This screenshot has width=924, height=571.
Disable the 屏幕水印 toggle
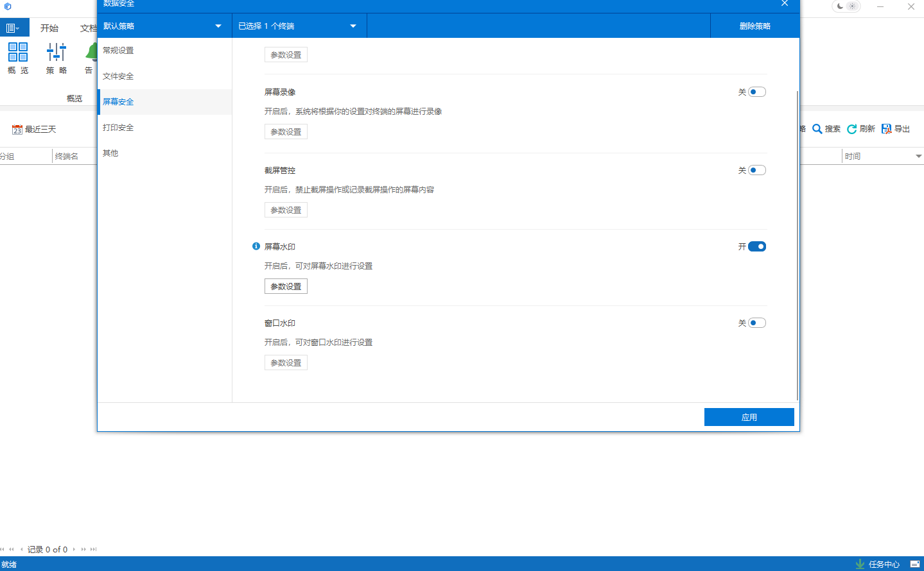[x=757, y=246]
